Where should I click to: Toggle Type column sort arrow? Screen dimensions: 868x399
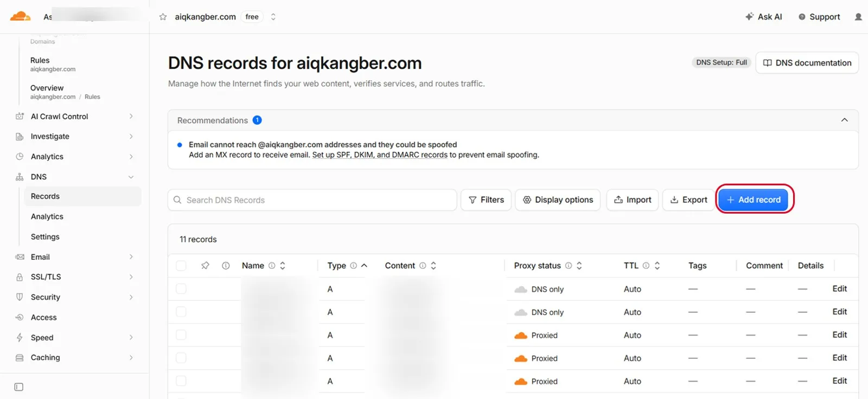tap(364, 266)
